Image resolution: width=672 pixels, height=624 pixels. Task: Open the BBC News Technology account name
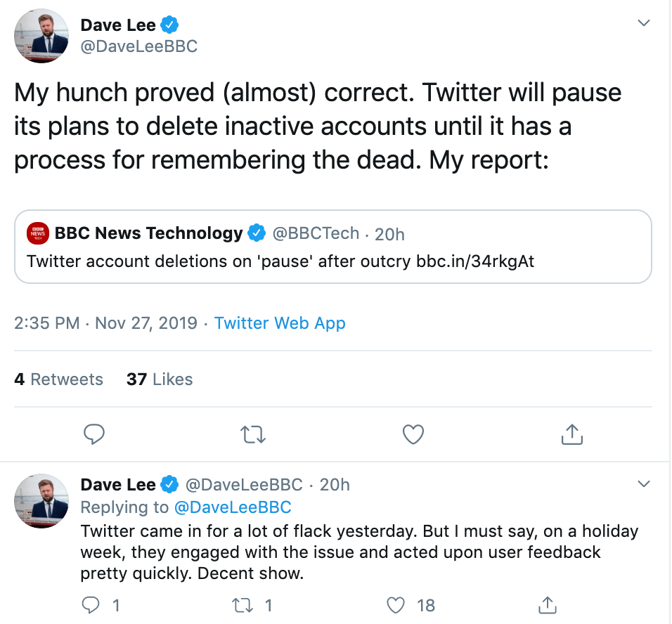148,233
